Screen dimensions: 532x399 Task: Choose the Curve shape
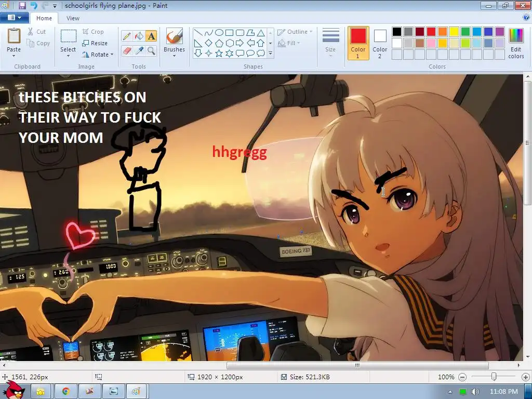(209, 33)
